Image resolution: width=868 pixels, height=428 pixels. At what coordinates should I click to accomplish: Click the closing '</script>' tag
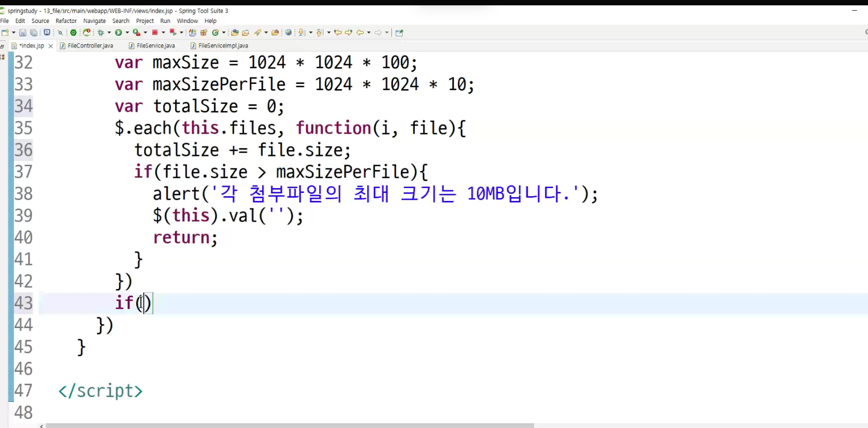[100, 391]
